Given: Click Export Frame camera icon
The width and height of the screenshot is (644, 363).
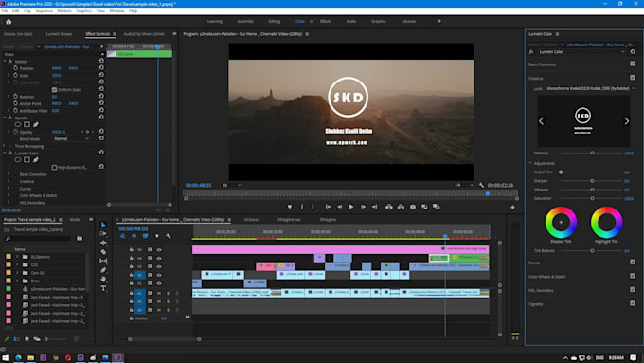Looking at the screenshot, I should (413, 207).
